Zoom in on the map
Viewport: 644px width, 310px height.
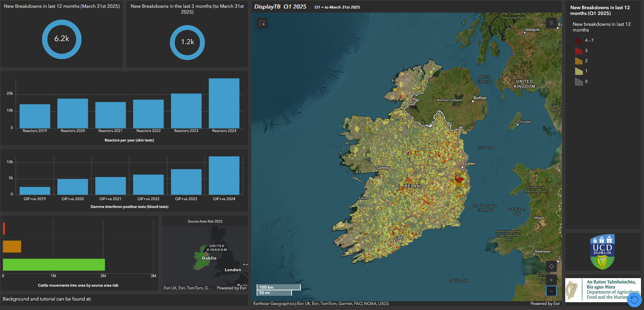tap(551, 280)
